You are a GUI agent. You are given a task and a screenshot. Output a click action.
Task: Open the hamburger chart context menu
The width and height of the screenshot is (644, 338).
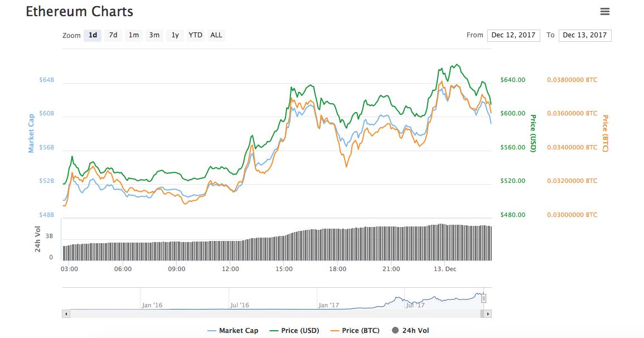coord(605,12)
